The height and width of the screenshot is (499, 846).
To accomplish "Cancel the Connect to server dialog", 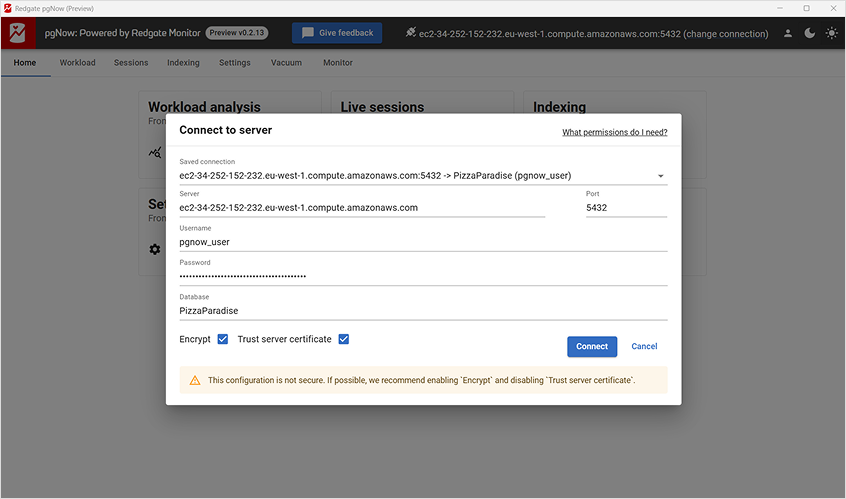I will 644,346.
